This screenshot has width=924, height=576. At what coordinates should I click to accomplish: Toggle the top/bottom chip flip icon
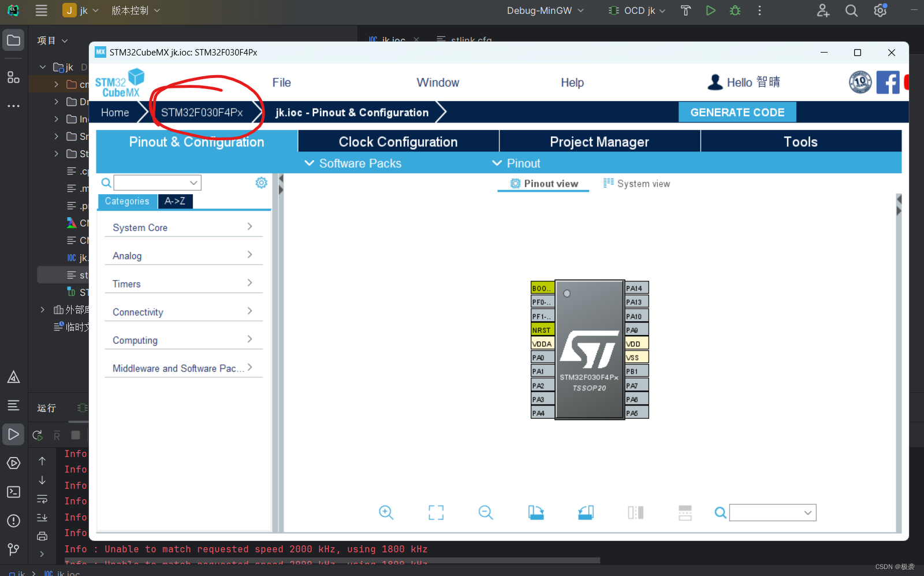tap(636, 512)
